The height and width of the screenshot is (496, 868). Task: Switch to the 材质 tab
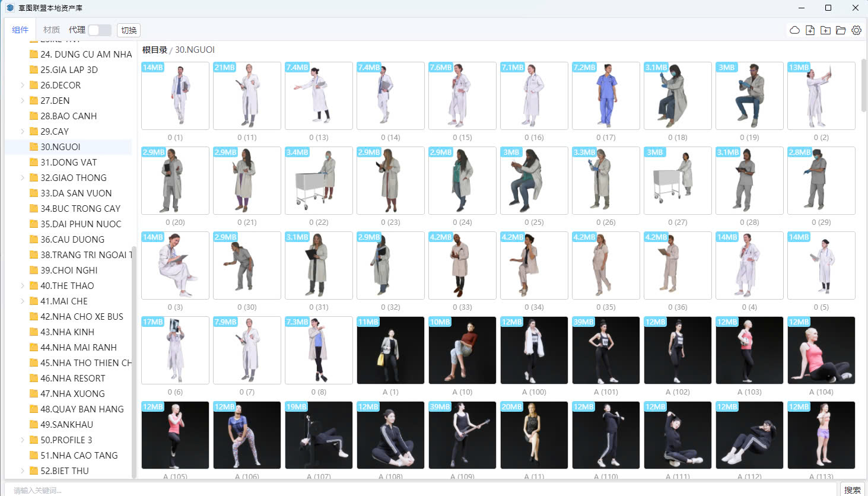[x=52, y=30]
